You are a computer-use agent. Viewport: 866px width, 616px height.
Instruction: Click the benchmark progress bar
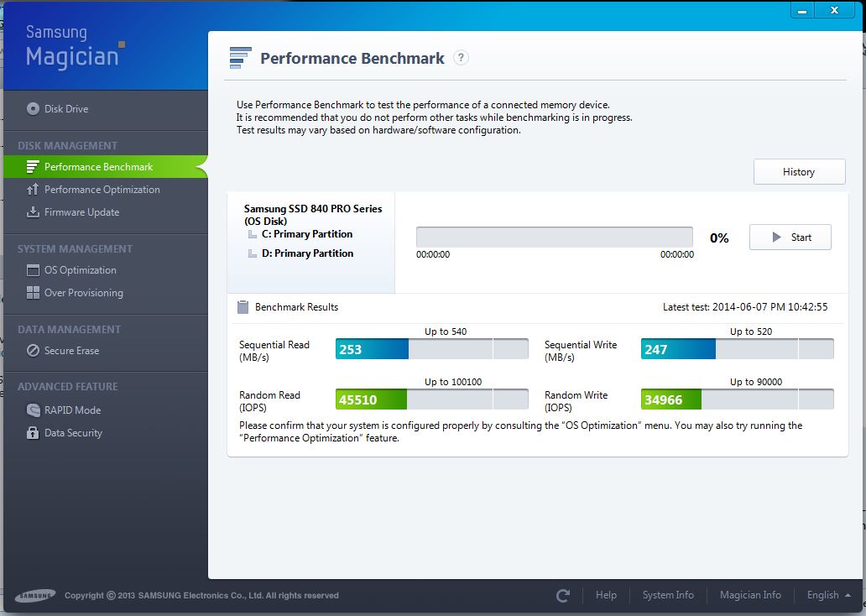[x=555, y=237]
